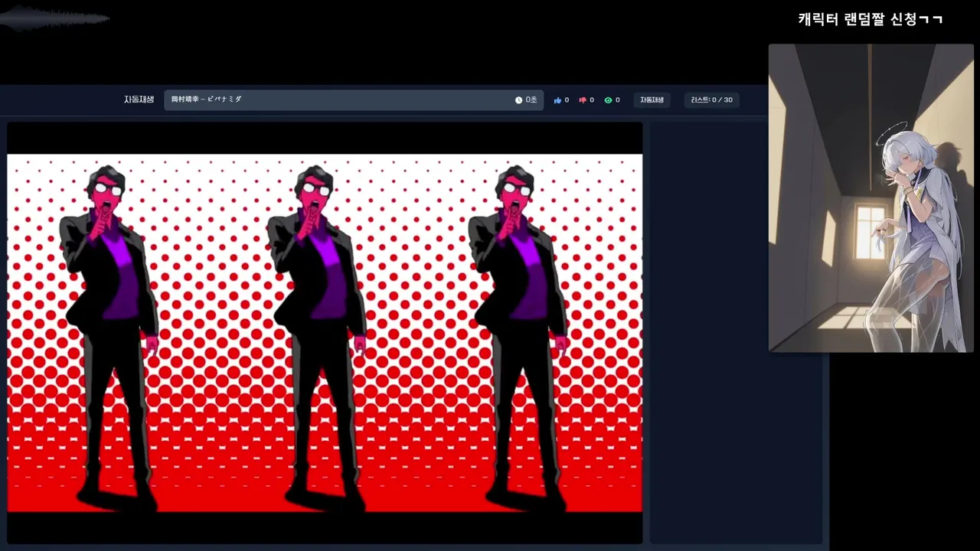
Task: Click the song title field 岡村靖幸
Action: [354, 100]
